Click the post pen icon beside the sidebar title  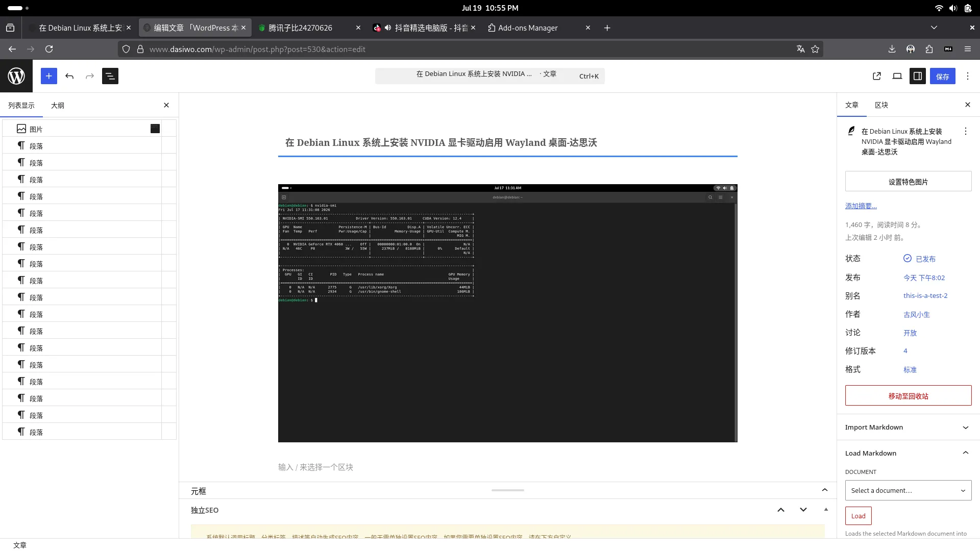(851, 131)
